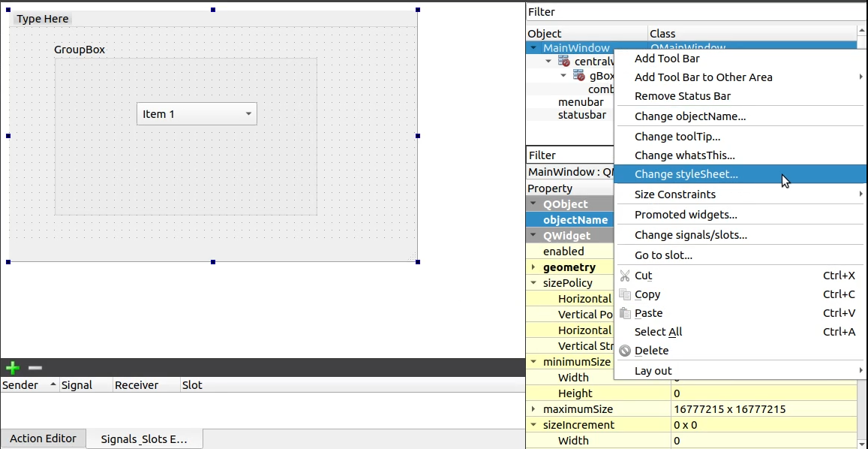Sort connections by the Sender column
The height and width of the screenshot is (449, 868).
[29, 385]
